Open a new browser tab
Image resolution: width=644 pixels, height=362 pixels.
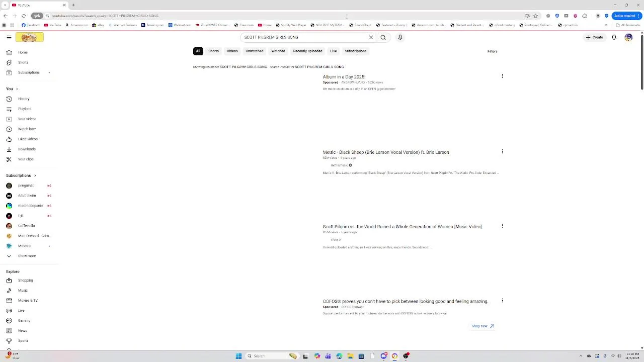point(73,5)
